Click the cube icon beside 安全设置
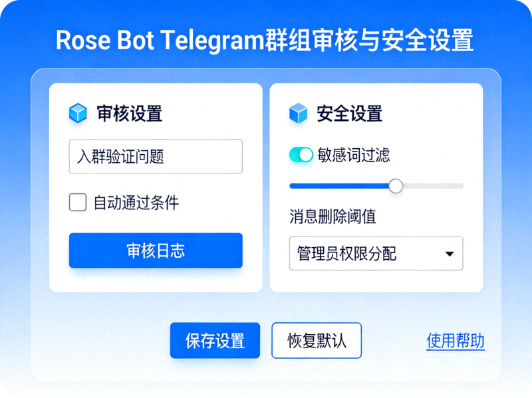The width and height of the screenshot is (532, 398). pyautogui.click(x=299, y=114)
